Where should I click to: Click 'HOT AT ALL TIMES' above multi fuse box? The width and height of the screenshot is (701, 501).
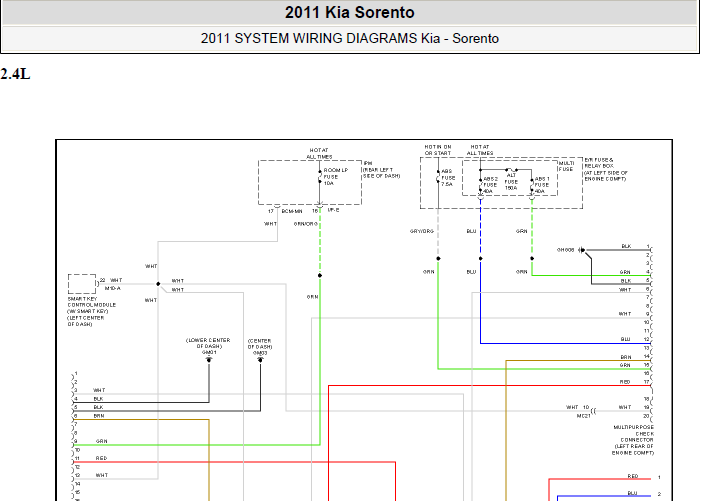pyautogui.click(x=480, y=150)
